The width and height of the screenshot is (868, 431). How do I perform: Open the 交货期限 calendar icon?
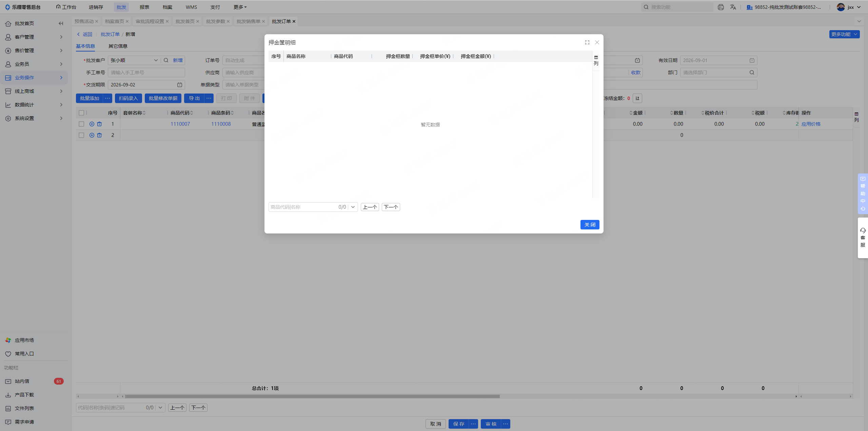point(180,85)
